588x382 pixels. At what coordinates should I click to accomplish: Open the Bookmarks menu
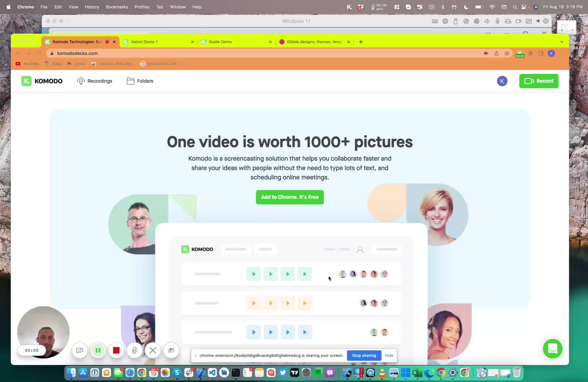pyautogui.click(x=117, y=7)
